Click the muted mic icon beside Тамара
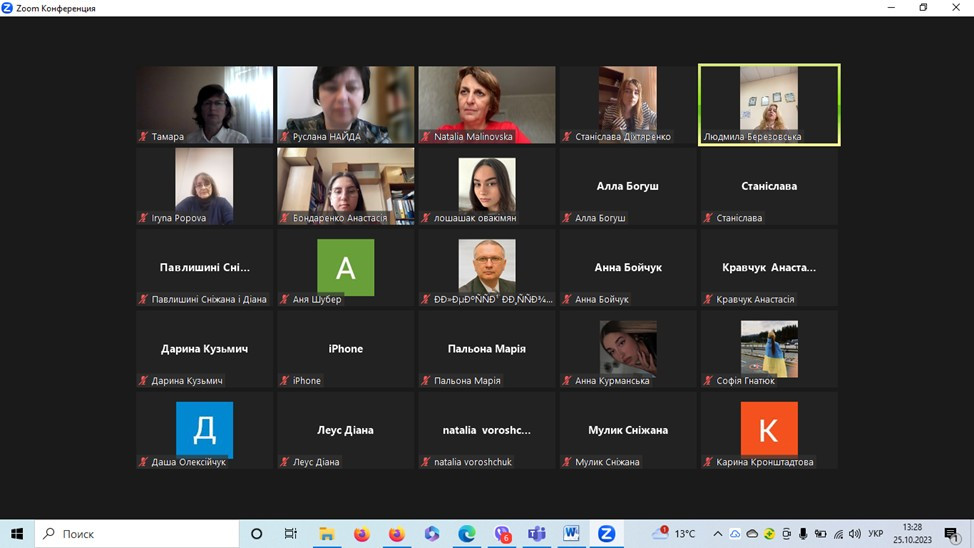 coord(143,137)
